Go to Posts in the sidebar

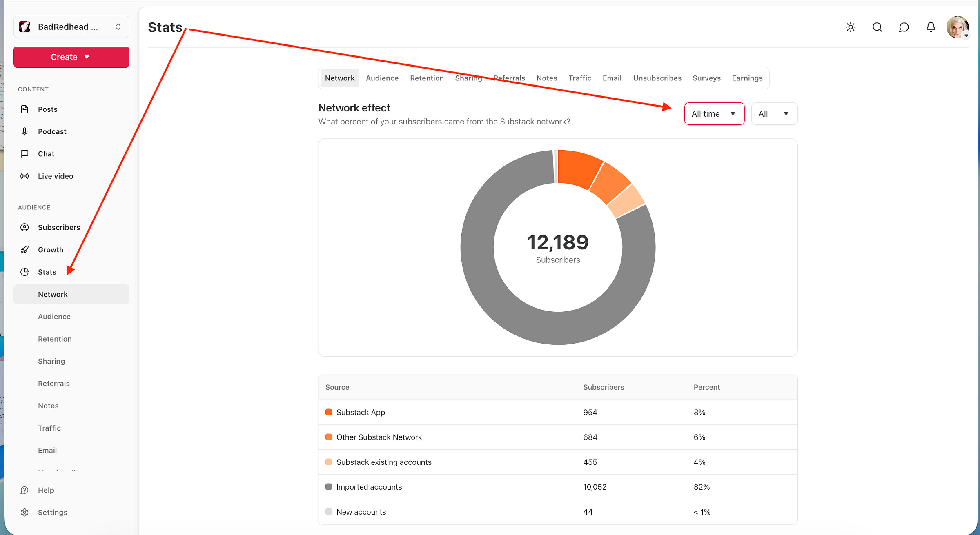71,109
